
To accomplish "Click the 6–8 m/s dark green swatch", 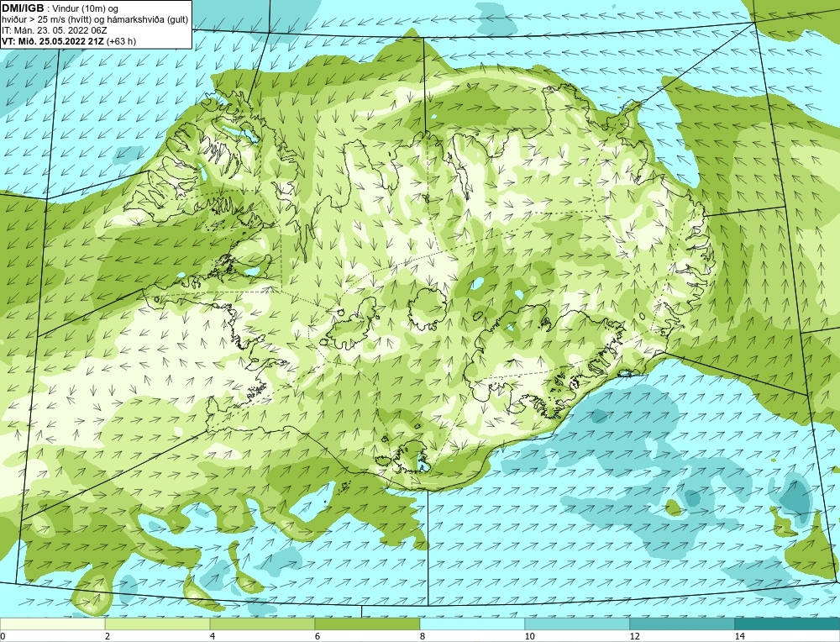I will (368, 624).
